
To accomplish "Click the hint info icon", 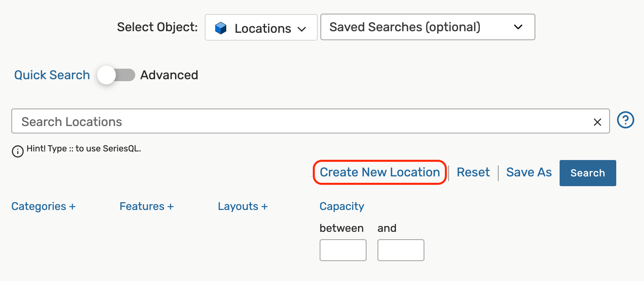I will click(18, 151).
